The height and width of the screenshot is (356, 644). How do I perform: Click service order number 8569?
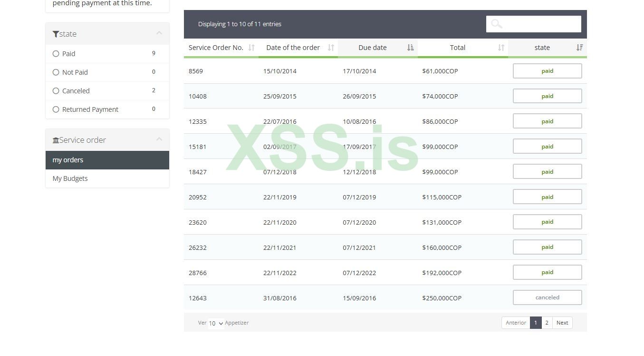click(196, 71)
